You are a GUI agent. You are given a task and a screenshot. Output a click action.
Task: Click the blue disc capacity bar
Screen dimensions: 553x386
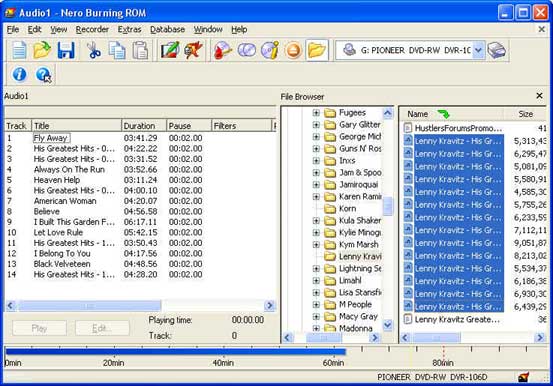(176, 351)
